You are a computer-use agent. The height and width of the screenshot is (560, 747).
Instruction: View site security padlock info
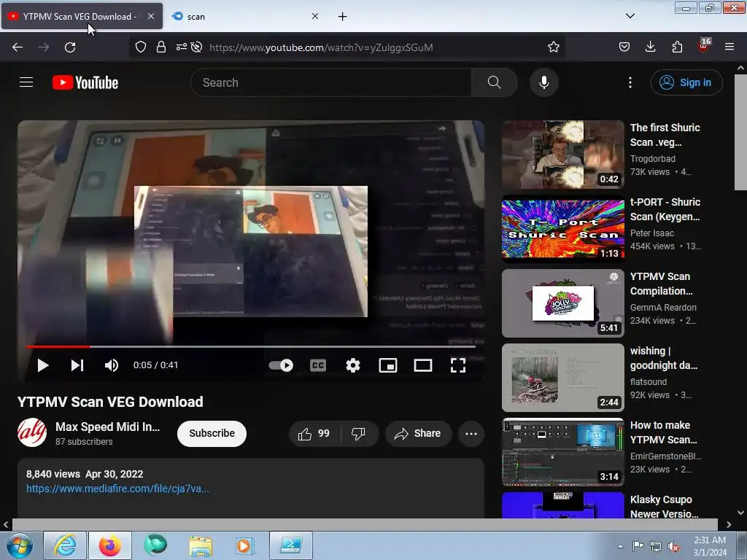[161, 47]
